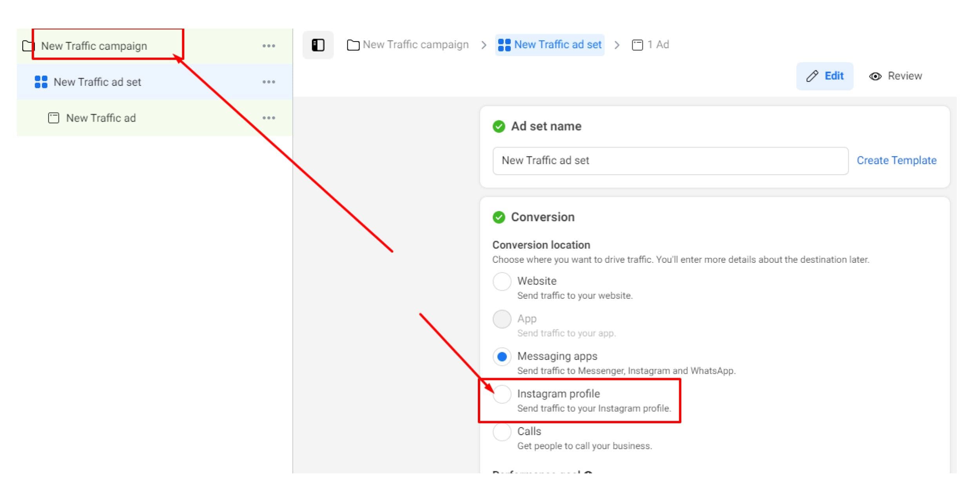Image resolution: width=980 pixels, height=502 pixels.
Task: Open the more options for New Traffic ad
Action: point(269,118)
